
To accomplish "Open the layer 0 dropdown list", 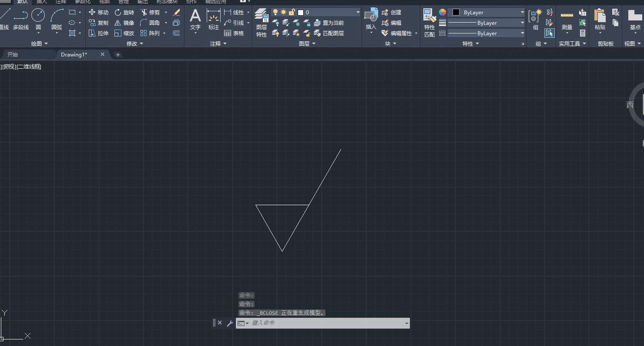I will pos(359,12).
